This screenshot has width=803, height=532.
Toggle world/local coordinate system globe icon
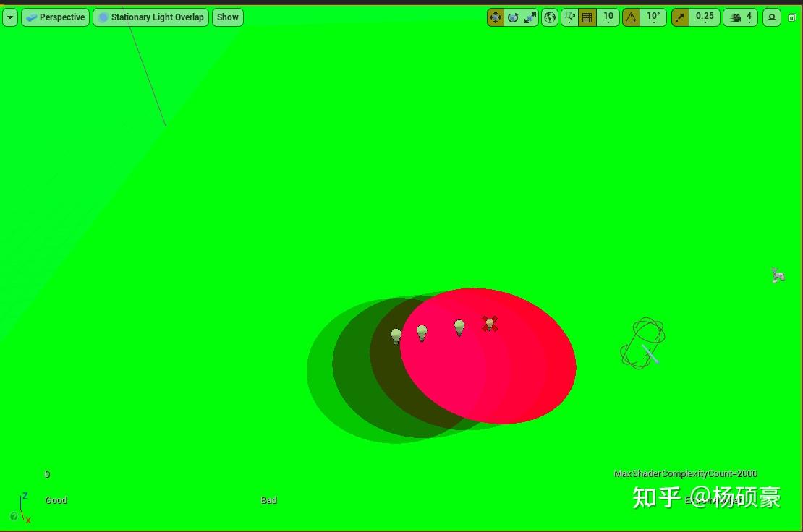point(550,17)
